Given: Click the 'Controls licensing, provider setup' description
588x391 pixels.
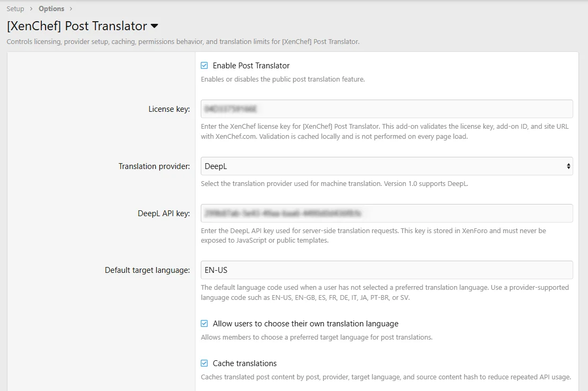Looking at the screenshot, I should (183, 42).
